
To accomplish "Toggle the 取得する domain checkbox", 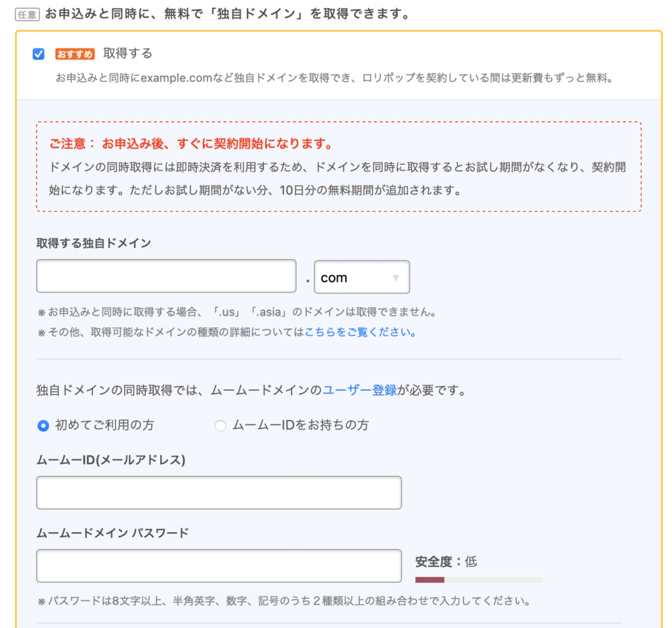I will pyautogui.click(x=39, y=54).
